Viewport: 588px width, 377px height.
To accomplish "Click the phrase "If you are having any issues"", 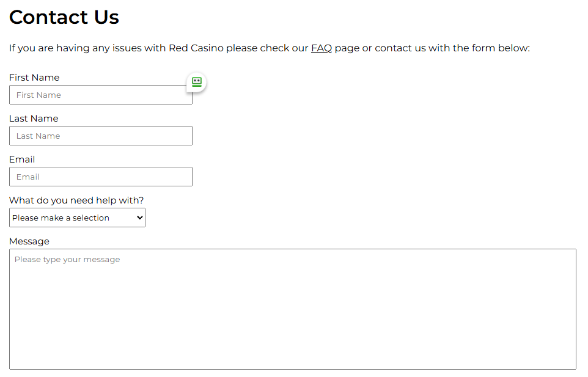I will [75, 48].
